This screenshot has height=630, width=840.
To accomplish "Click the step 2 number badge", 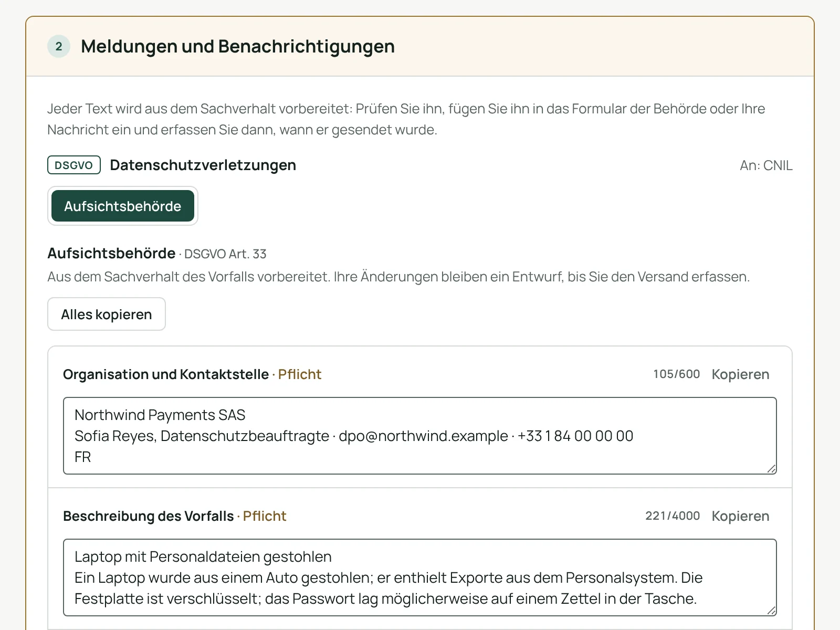I will [x=59, y=46].
